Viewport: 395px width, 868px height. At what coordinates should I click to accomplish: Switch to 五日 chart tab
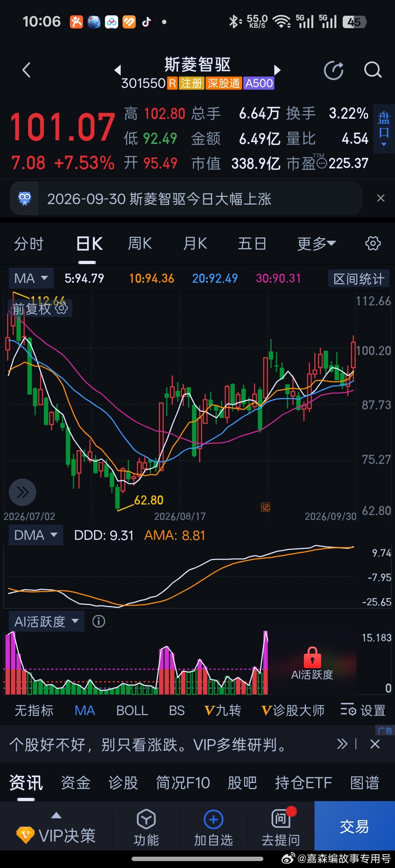252,243
